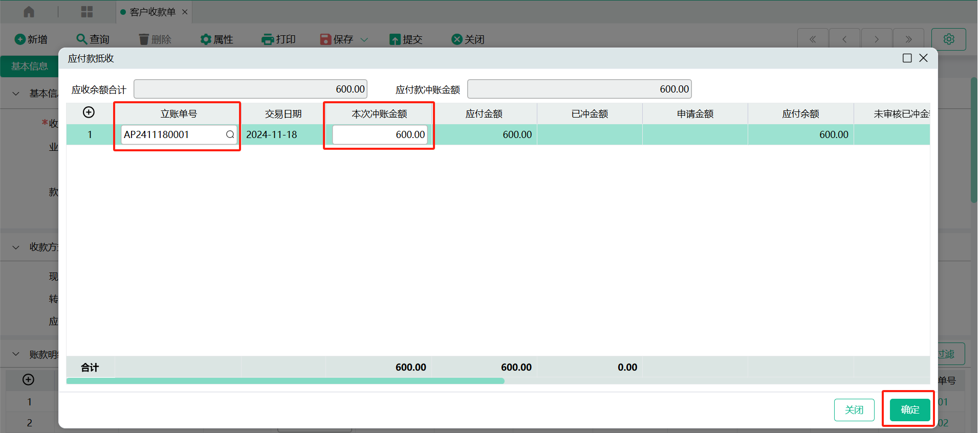Click the main page vertical scrollbar
Image resolution: width=980 pixels, height=433 pixels.
click(974, 140)
